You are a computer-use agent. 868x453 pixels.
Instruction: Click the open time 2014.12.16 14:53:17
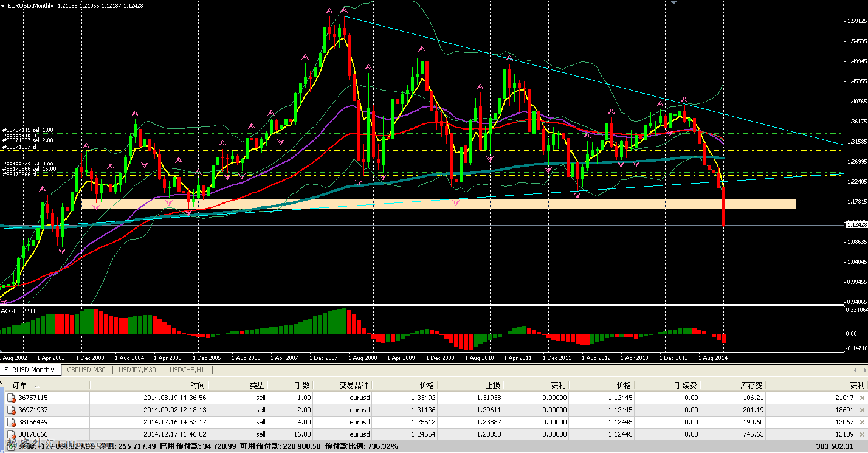pyautogui.click(x=175, y=422)
